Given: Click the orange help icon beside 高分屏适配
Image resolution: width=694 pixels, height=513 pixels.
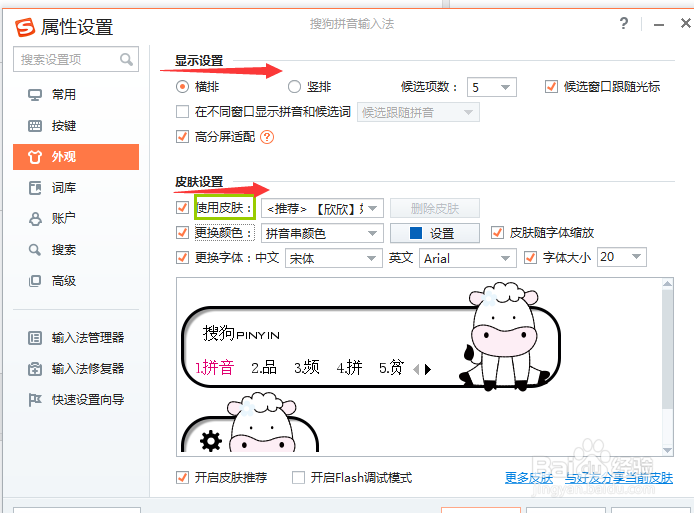Looking at the screenshot, I should (x=267, y=137).
